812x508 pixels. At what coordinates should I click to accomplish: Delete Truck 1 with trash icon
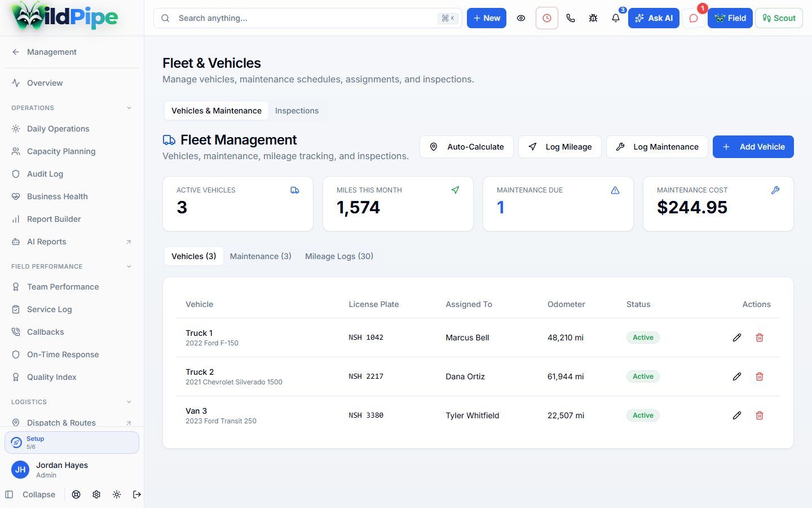760,338
